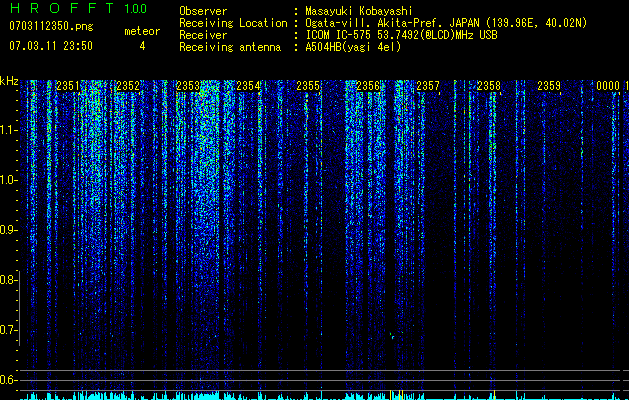Click the 0.6 frequency axis tick

pyautogui.click(x=8, y=380)
